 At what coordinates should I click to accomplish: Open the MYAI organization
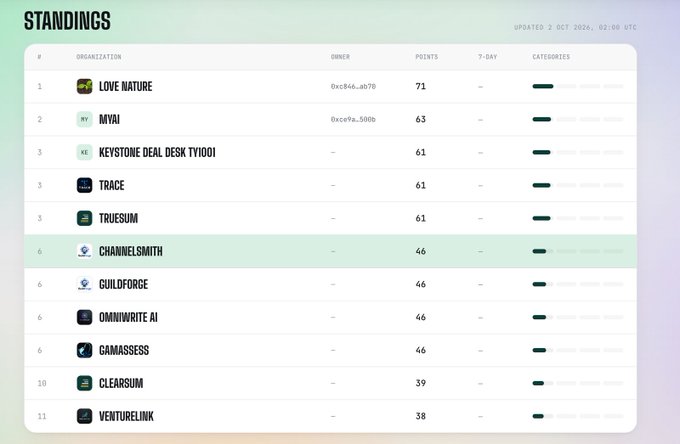pyautogui.click(x=109, y=119)
